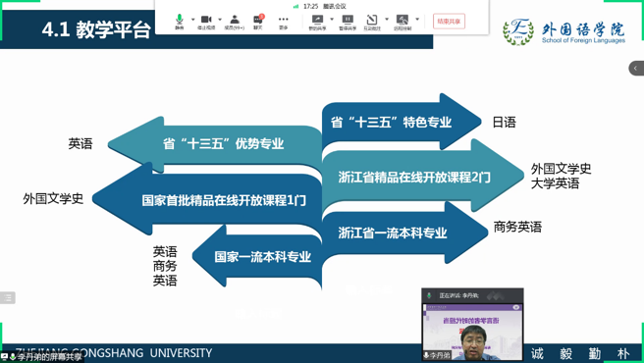
Task: Click the speaking indicator microphone in video header
Action: 429,295
